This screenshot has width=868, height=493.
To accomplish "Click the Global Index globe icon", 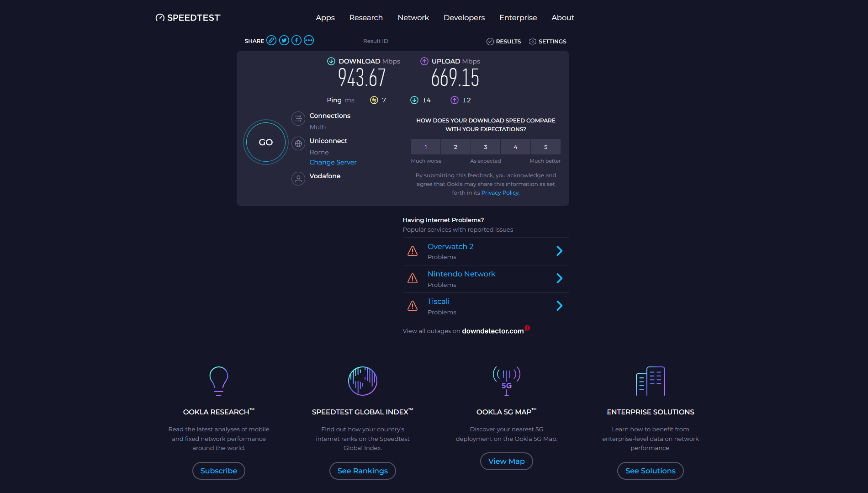I will [x=363, y=381].
